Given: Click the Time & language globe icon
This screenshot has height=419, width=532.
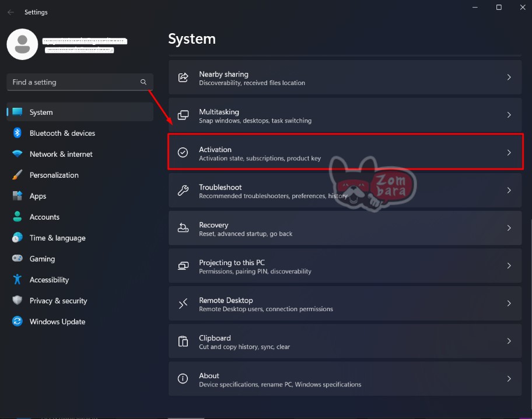Looking at the screenshot, I should 17,238.
